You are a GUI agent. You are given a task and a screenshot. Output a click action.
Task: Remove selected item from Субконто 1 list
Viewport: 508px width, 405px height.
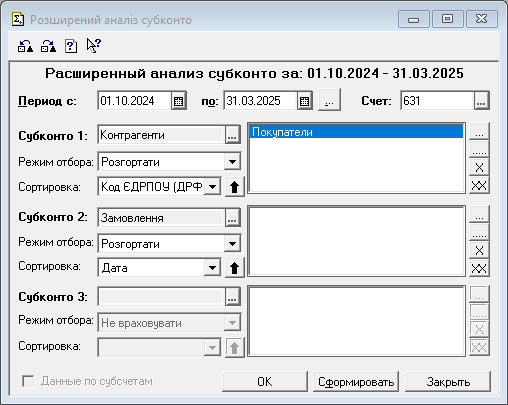tap(479, 167)
